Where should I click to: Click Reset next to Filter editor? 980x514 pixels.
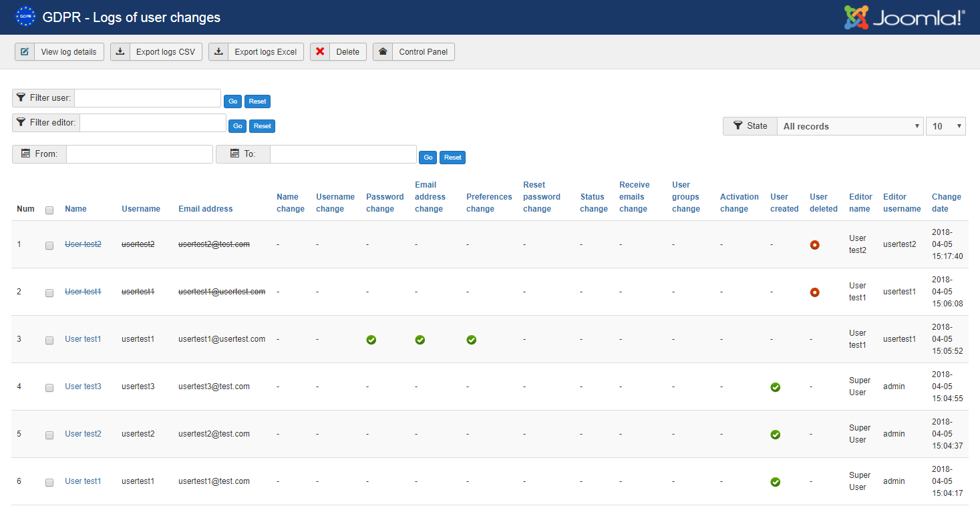(263, 126)
